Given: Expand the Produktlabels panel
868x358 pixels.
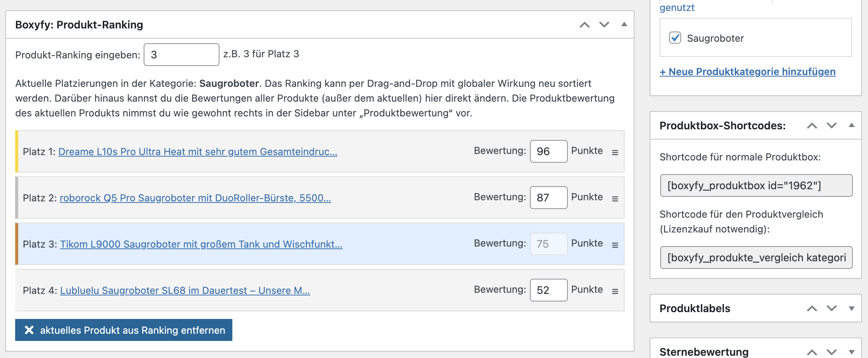Looking at the screenshot, I should pos(851,309).
